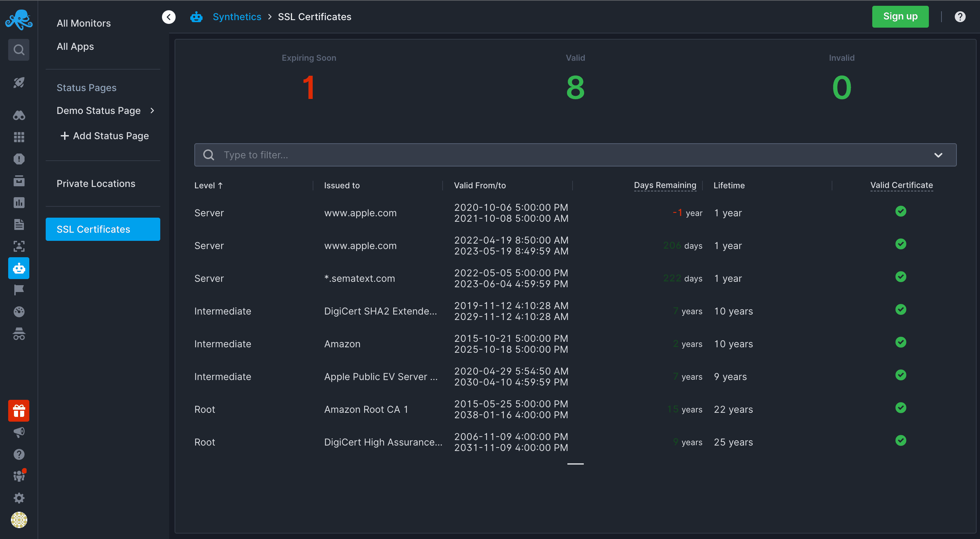Toggle the check for *.sematext.com certificate row
The image size is (980, 539).
tap(901, 277)
